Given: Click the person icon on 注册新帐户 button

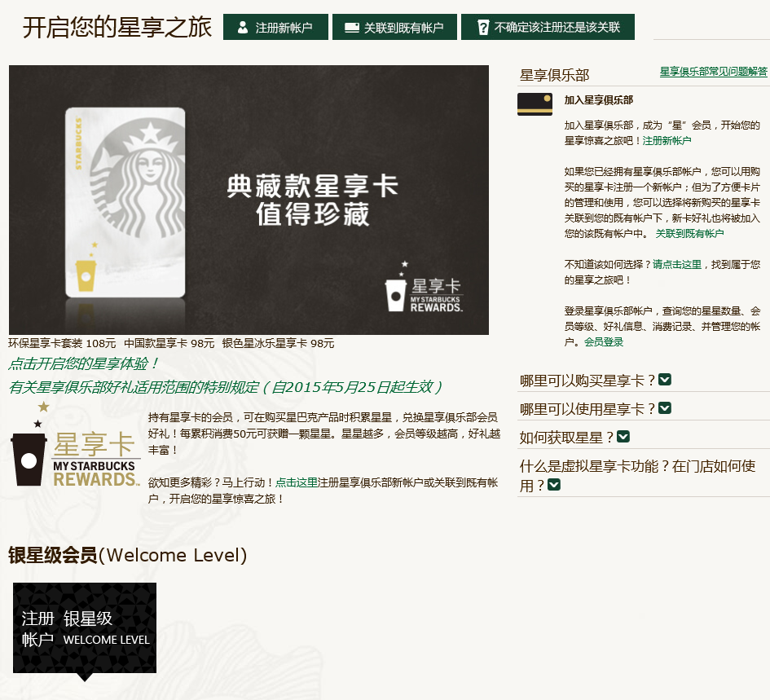Looking at the screenshot, I should 243,27.
